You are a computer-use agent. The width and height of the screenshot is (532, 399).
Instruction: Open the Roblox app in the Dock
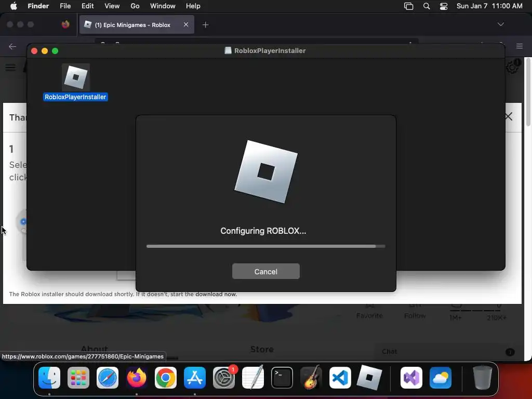click(369, 378)
